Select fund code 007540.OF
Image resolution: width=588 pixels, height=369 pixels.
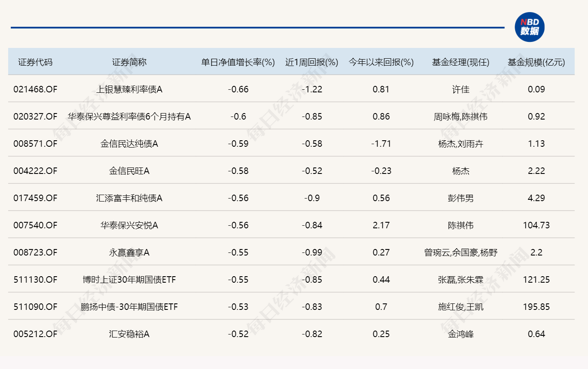[x=35, y=225]
